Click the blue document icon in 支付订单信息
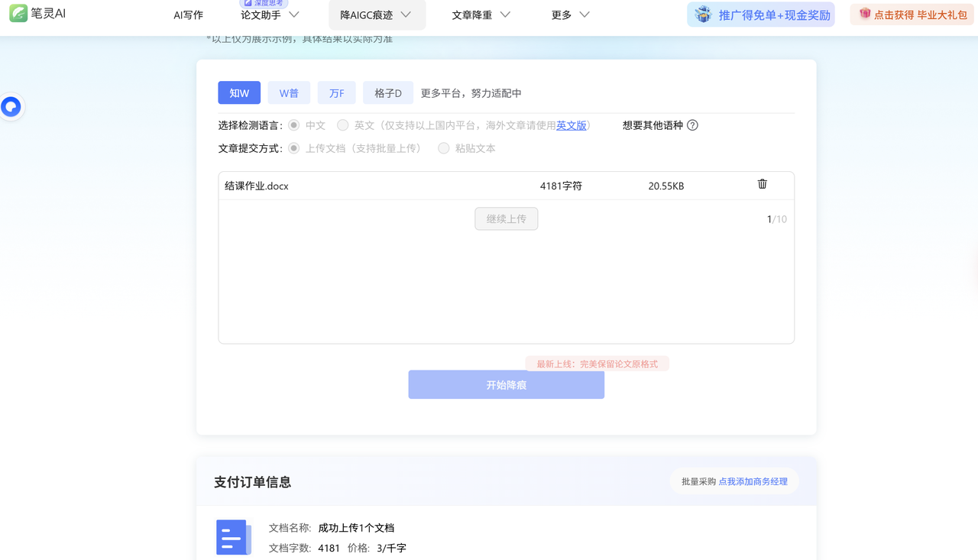978x560 pixels. click(234, 537)
